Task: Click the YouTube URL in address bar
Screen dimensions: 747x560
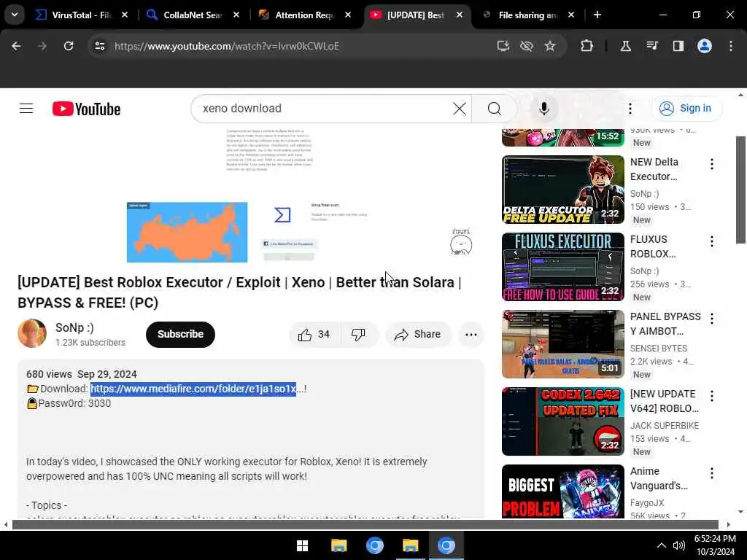Action: click(227, 46)
